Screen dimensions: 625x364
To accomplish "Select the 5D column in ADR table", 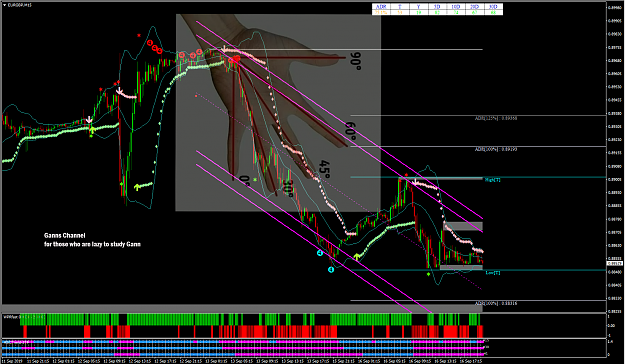I will (437, 7).
